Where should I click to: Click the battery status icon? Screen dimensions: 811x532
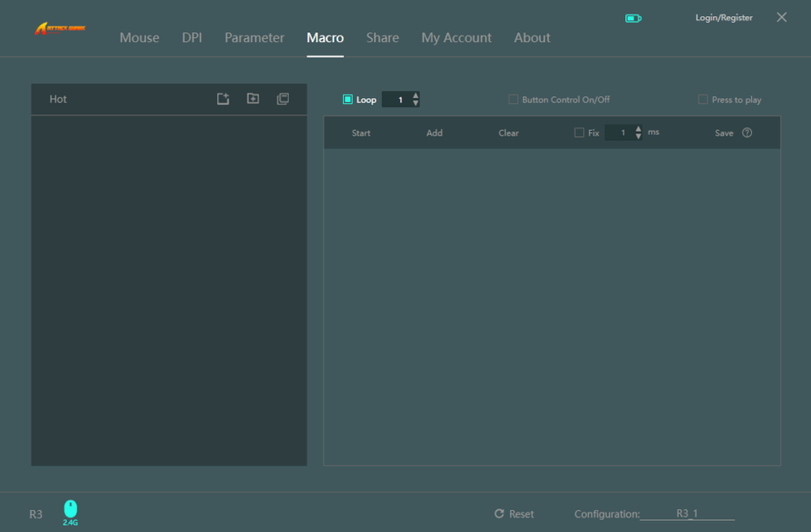point(633,18)
